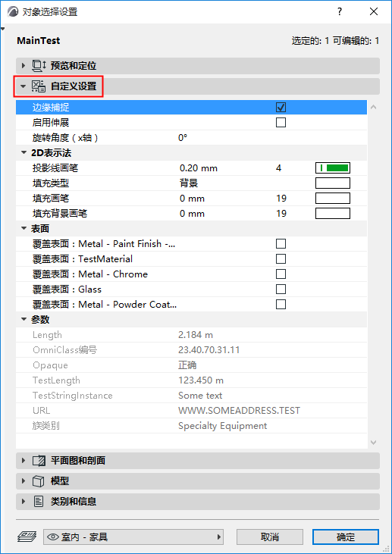Click the URL value WWW.SOMEADDRESS.TEST

[239, 411]
